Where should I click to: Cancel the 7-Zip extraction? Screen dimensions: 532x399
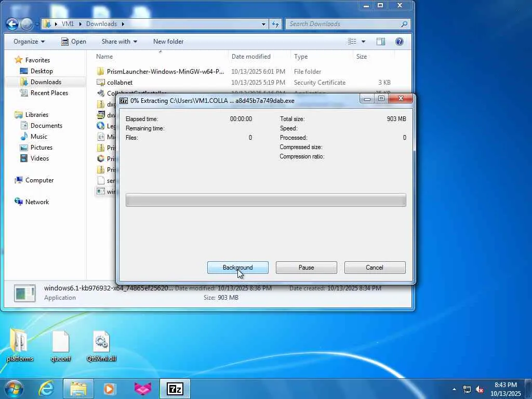(x=375, y=268)
